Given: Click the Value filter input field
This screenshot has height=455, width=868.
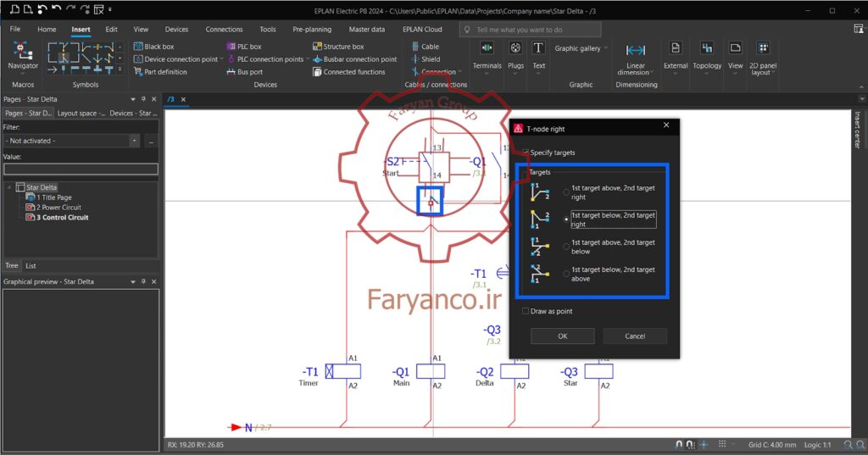Looking at the screenshot, I should pyautogui.click(x=81, y=169).
